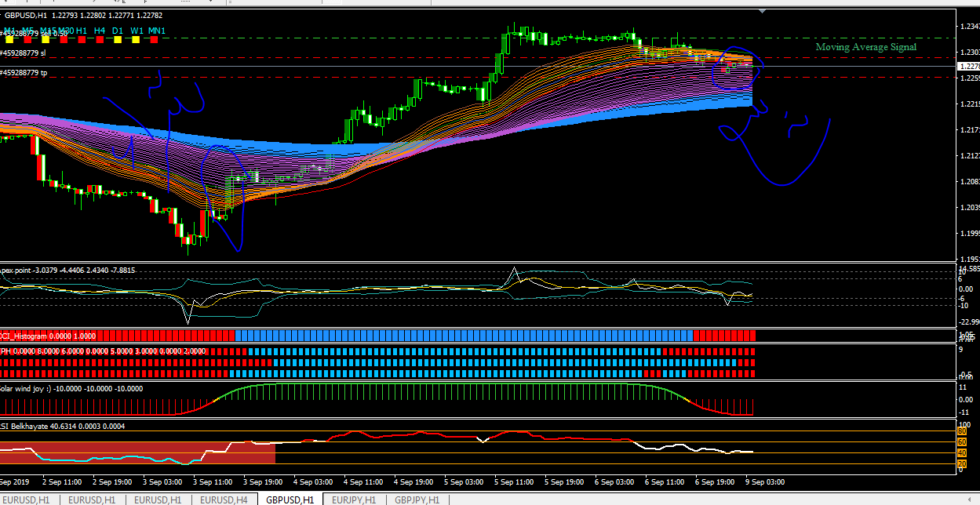Click the yellow D1 timeframe signal square
The image size is (980, 505).
[x=118, y=38]
